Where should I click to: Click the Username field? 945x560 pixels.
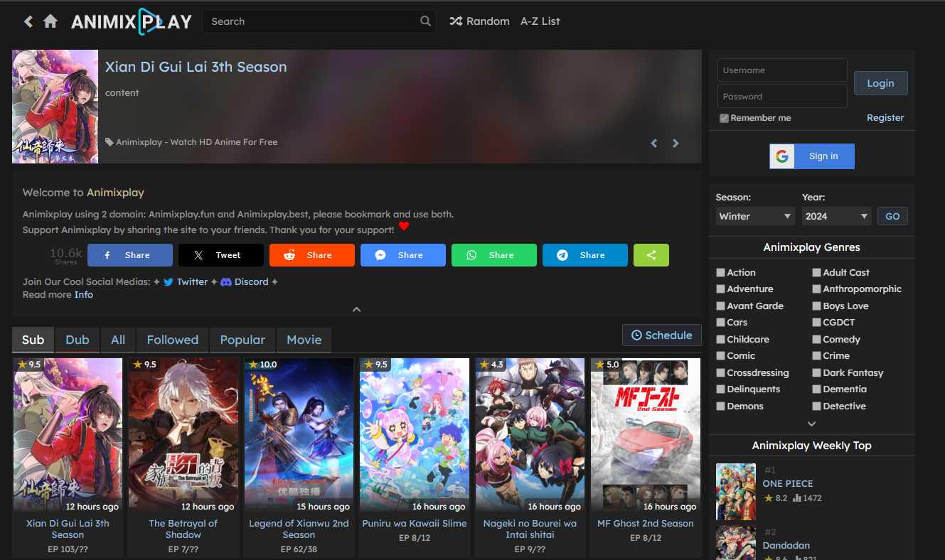tap(782, 70)
